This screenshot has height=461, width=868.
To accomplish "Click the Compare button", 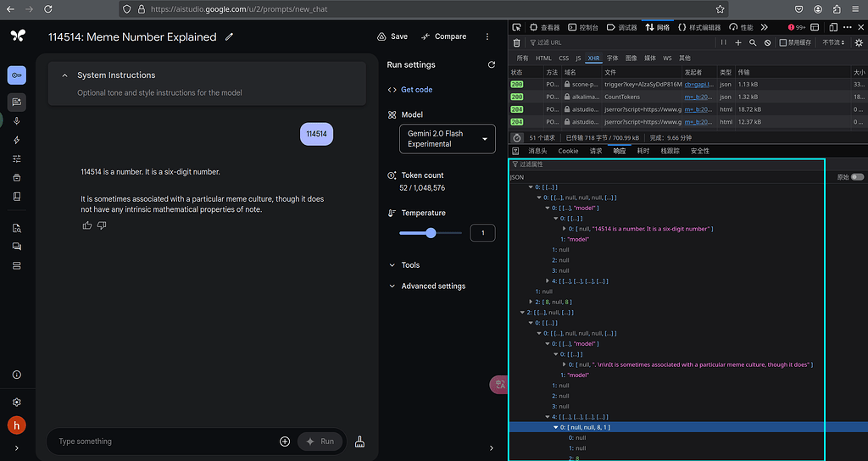I will (x=443, y=36).
